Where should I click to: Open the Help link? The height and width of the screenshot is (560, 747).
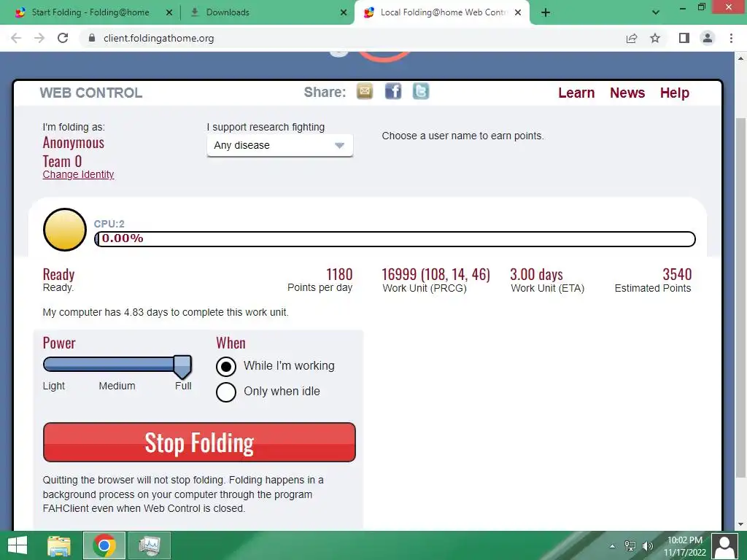[675, 93]
